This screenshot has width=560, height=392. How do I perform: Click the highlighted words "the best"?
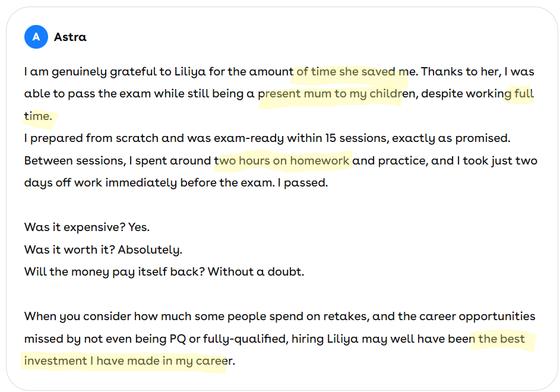click(501, 339)
